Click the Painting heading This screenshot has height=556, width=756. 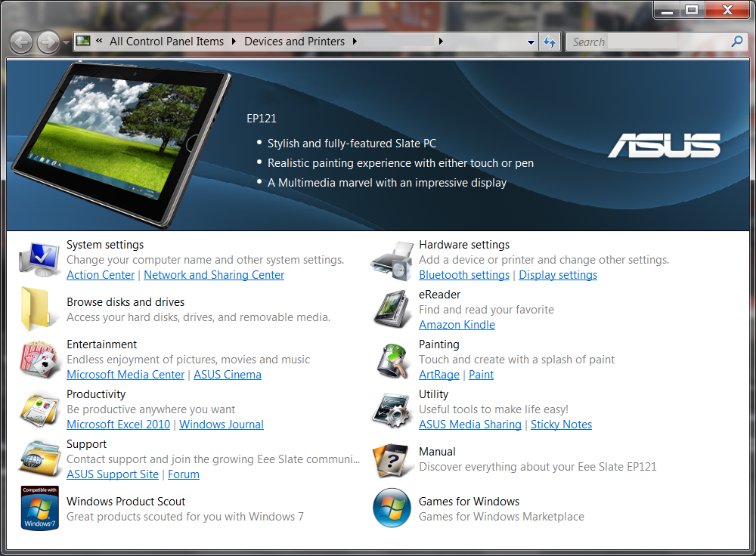click(439, 344)
